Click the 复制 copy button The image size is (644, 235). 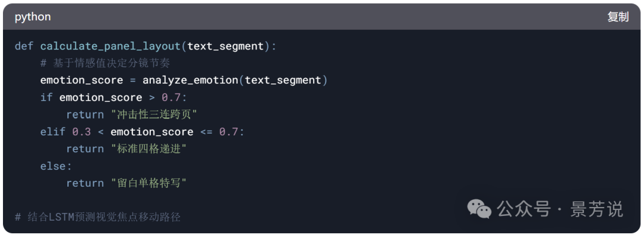618,17
